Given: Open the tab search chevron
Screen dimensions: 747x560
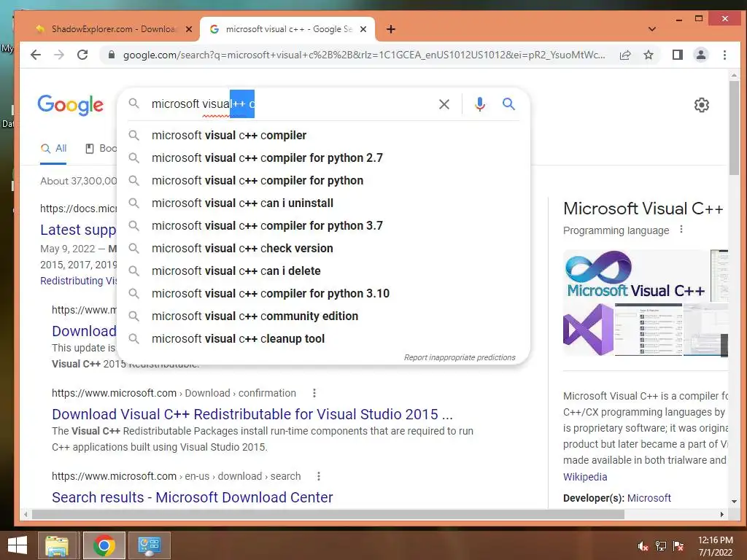Looking at the screenshot, I should click(x=652, y=29).
